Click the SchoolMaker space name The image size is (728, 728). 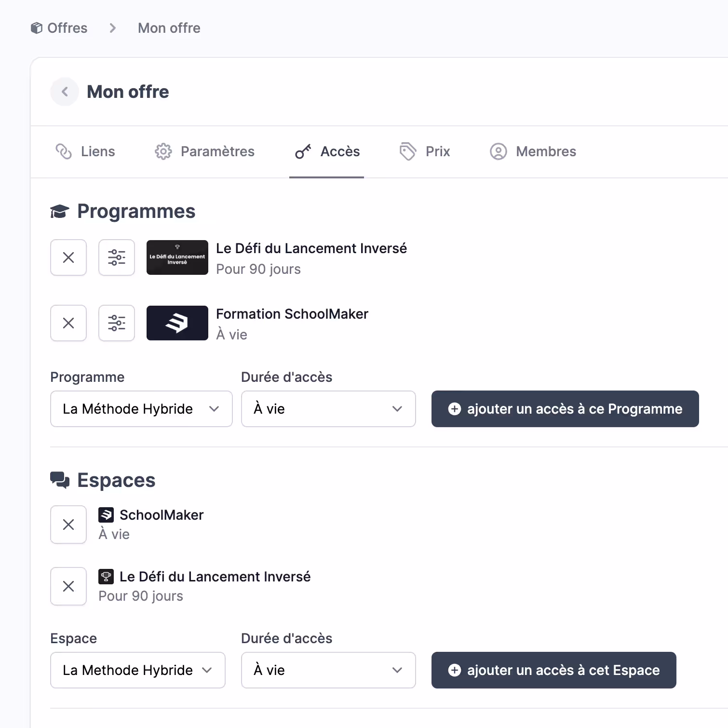(162, 515)
